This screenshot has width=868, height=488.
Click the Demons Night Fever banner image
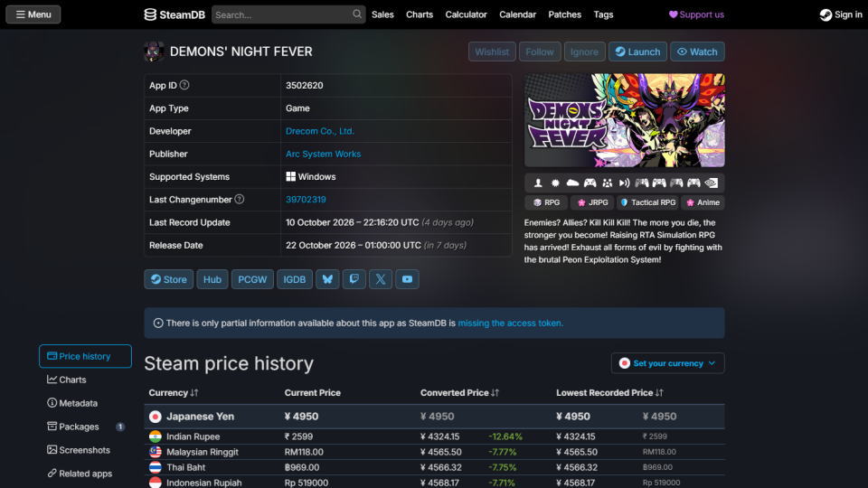625,120
